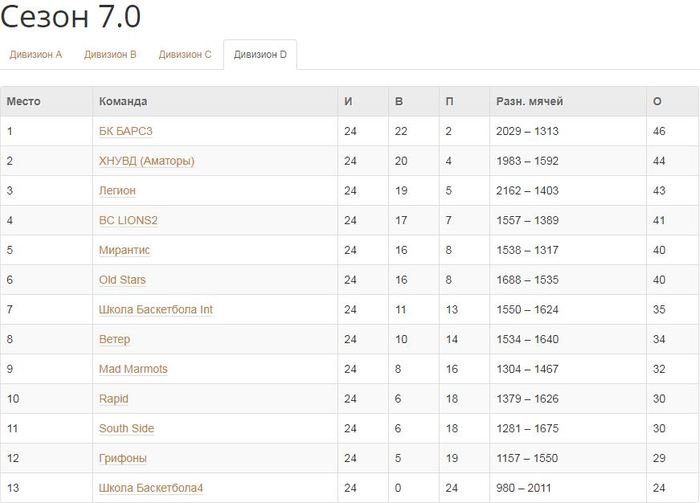Open the Дивизион B tab
Screen dimensions: 700x503
point(110,55)
